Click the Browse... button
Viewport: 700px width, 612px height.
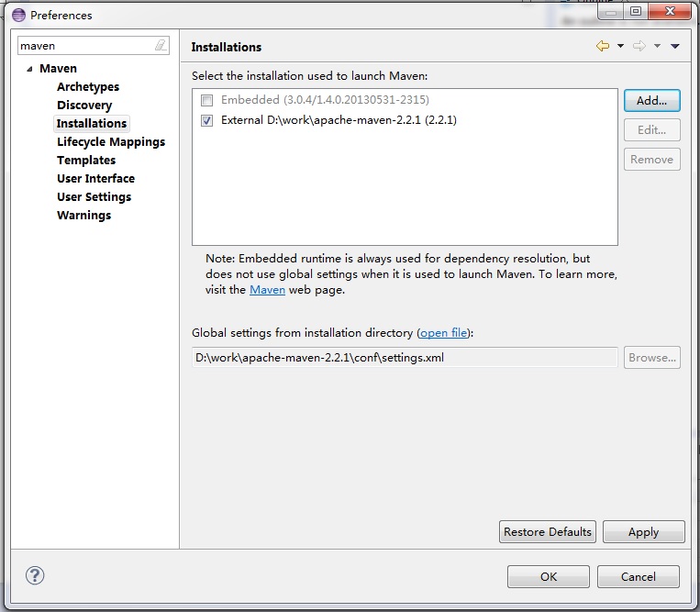651,358
